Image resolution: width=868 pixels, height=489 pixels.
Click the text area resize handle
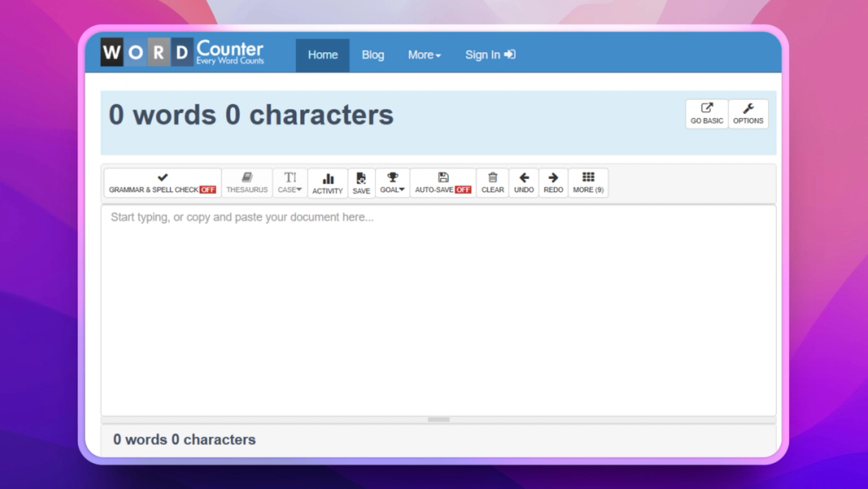point(438,420)
